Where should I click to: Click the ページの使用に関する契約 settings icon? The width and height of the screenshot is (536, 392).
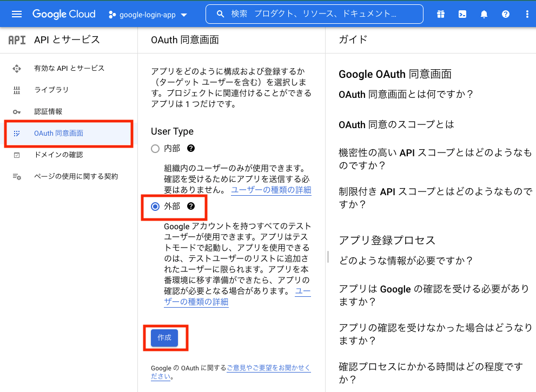point(17,177)
